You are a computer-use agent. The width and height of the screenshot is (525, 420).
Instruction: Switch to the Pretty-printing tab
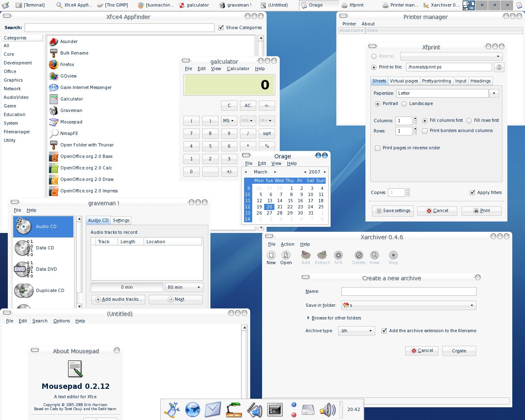click(436, 81)
